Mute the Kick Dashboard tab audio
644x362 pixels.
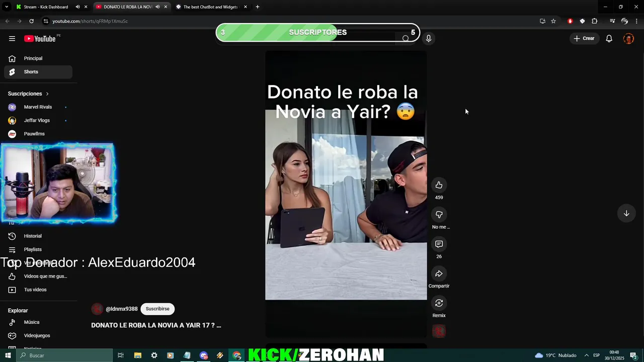click(77, 7)
